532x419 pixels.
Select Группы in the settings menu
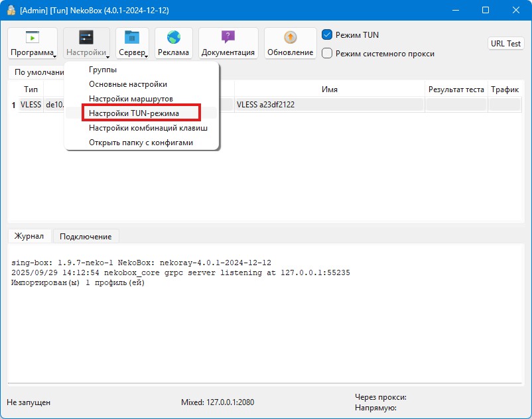pos(103,70)
